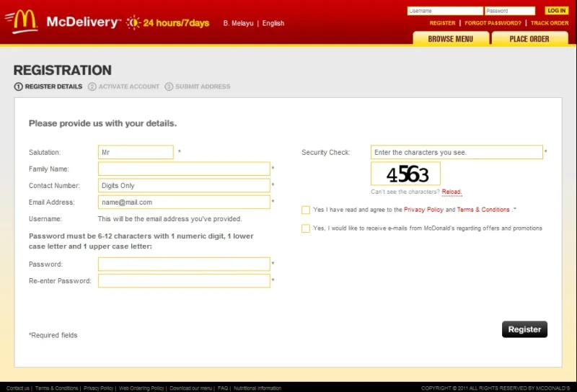Screen dimensions: 577x392
Task: Focus the header Username field
Action: [445, 11]
